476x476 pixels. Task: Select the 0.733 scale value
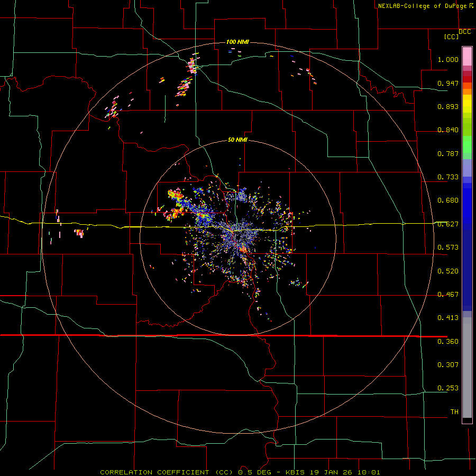(x=448, y=177)
